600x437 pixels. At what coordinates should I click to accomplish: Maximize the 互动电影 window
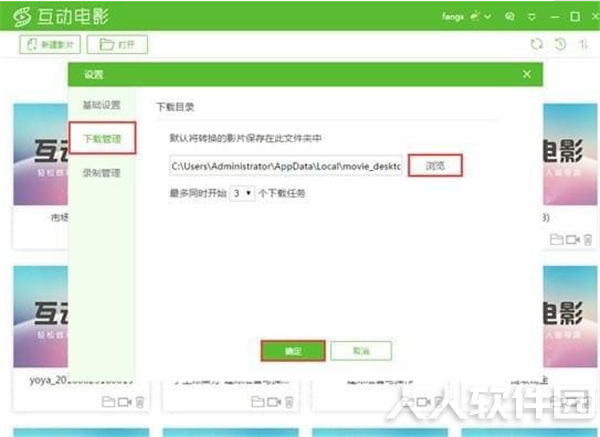[575, 16]
